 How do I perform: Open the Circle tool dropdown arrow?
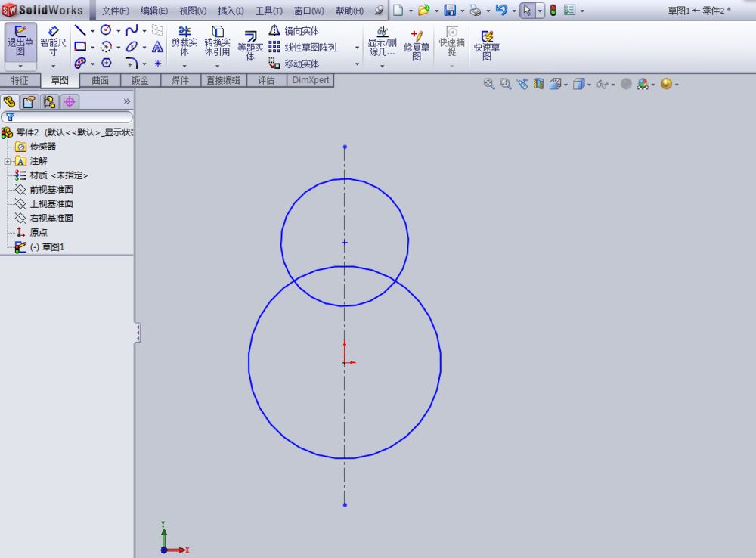coord(118,31)
